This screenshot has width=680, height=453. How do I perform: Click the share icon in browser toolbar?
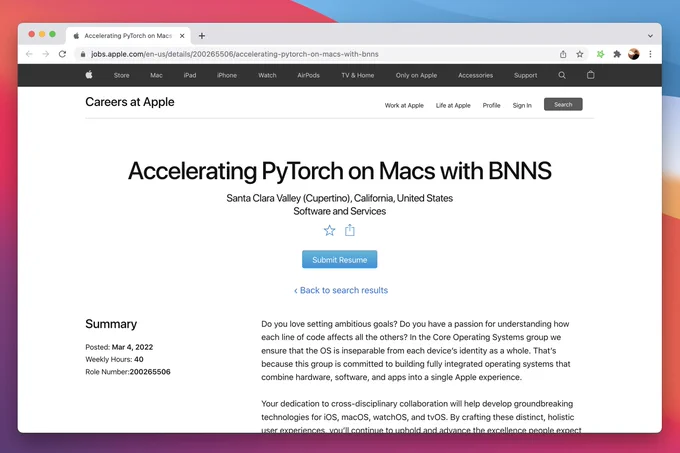[563, 54]
